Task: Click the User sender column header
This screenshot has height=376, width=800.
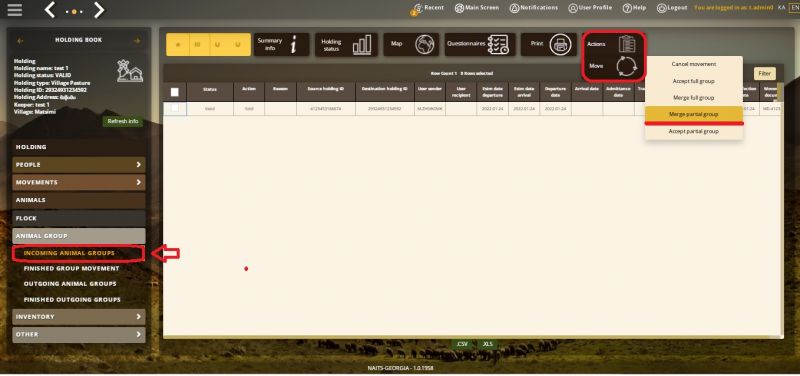Action: (x=430, y=92)
